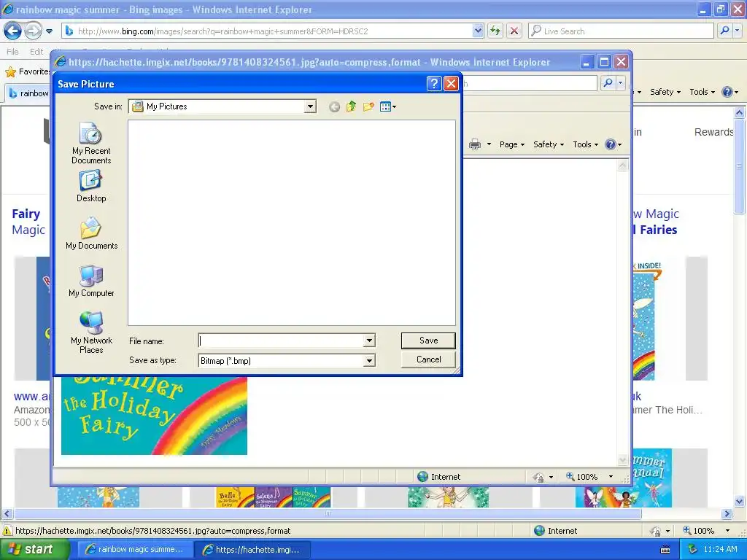
Task: Click the bing.com address bar in main window
Action: [x=271, y=31]
